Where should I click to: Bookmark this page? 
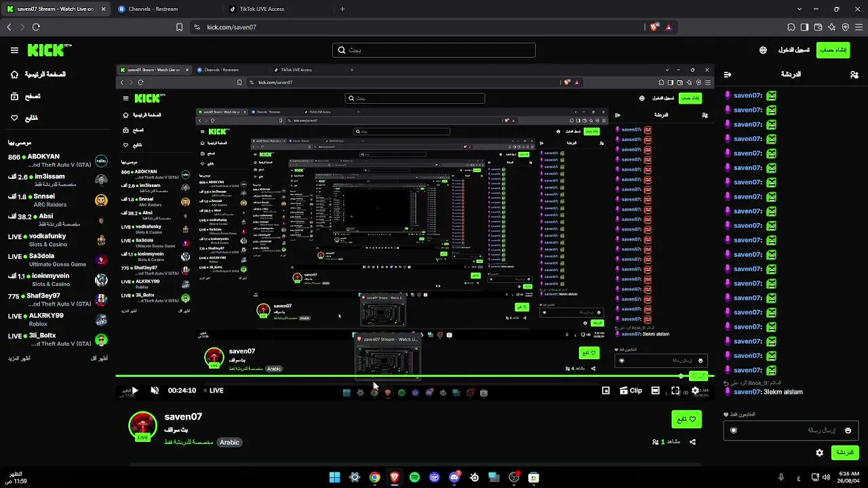(179, 27)
